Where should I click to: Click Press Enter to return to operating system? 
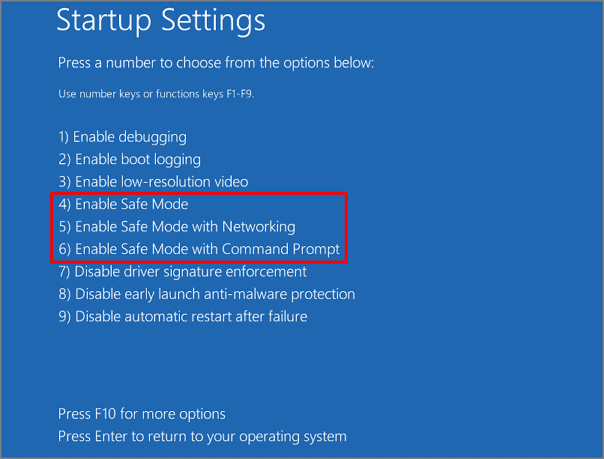(202, 436)
